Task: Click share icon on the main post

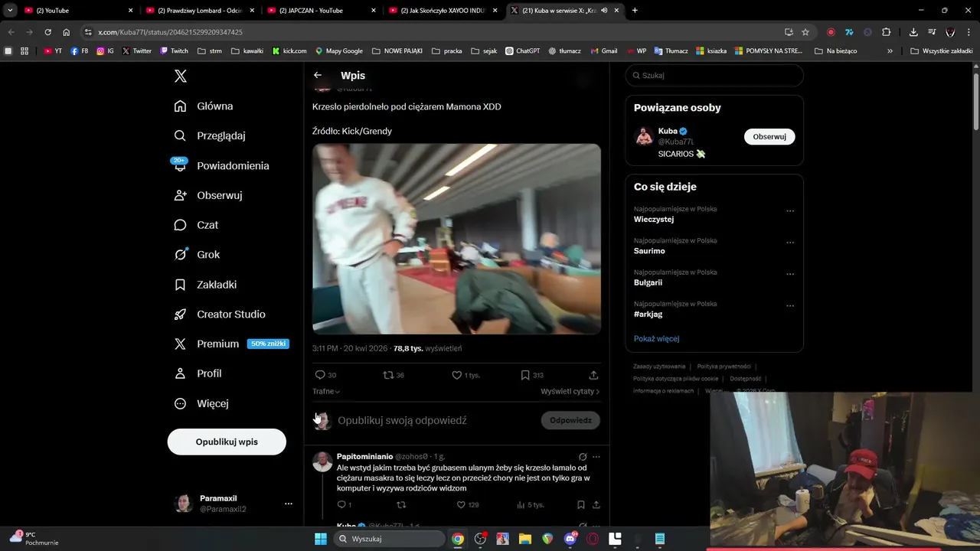Action: click(x=593, y=375)
